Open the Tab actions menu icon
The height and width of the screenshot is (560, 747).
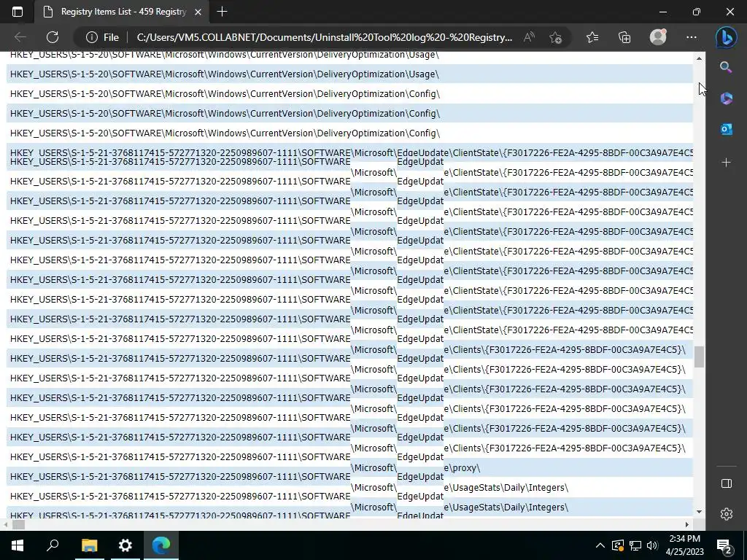[18, 12]
